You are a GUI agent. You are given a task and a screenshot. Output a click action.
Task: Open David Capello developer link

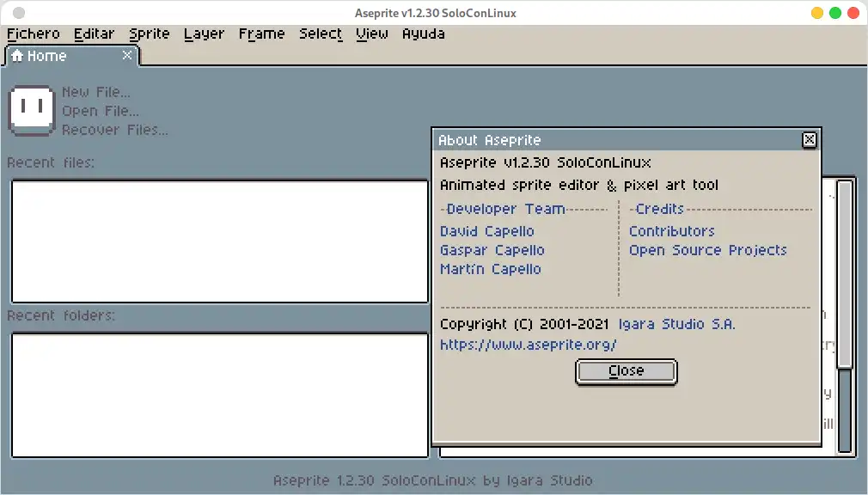click(487, 231)
